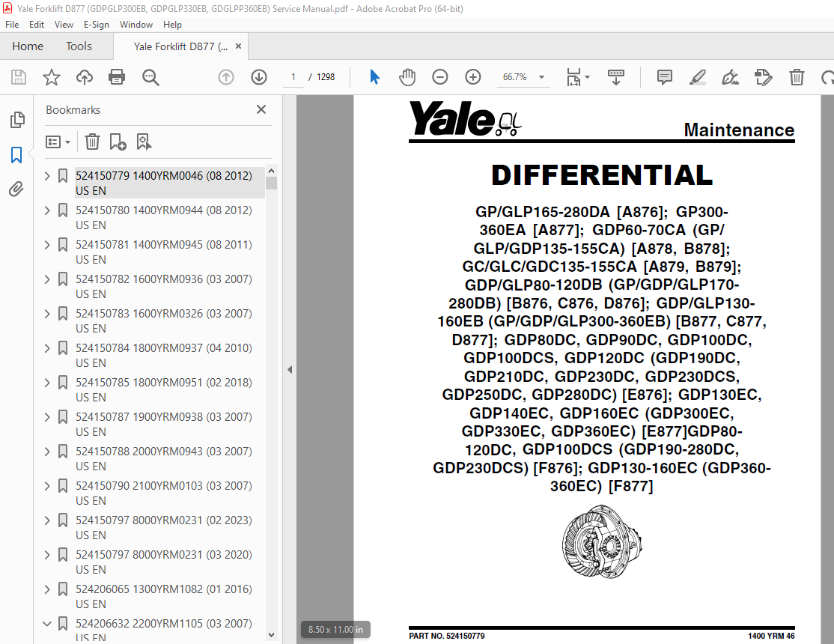Click scrolling mode toolbar icon

point(616,77)
